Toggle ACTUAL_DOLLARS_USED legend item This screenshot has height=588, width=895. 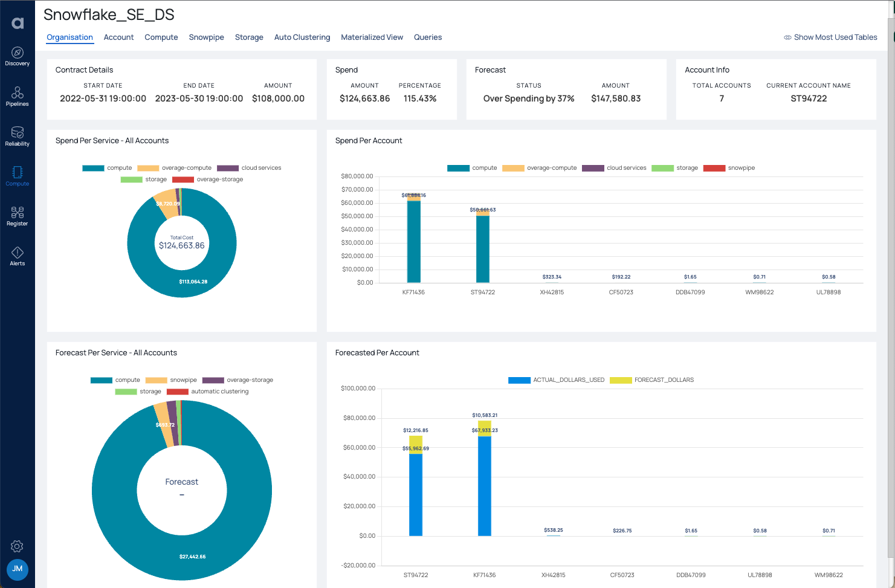pyautogui.click(x=556, y=380)
